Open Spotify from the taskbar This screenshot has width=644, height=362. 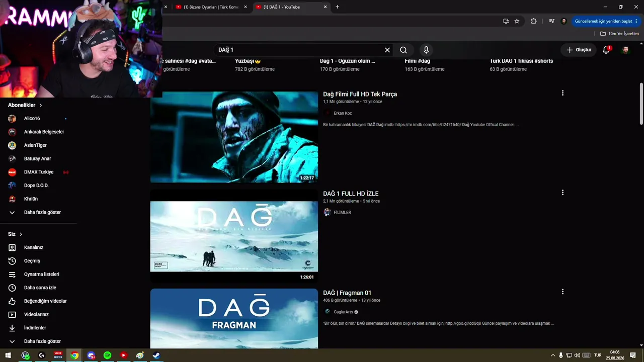tap(107, 355)
